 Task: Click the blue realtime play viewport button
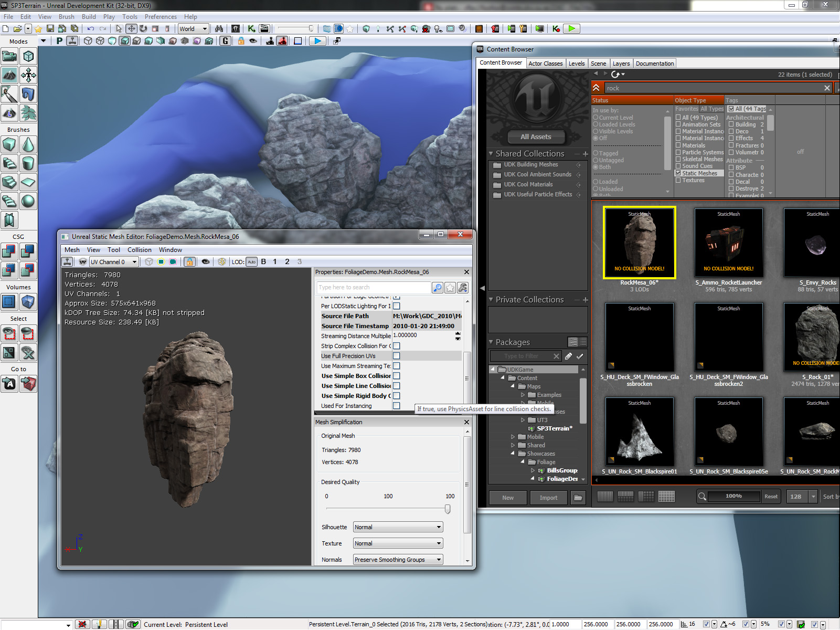(317, 41)
